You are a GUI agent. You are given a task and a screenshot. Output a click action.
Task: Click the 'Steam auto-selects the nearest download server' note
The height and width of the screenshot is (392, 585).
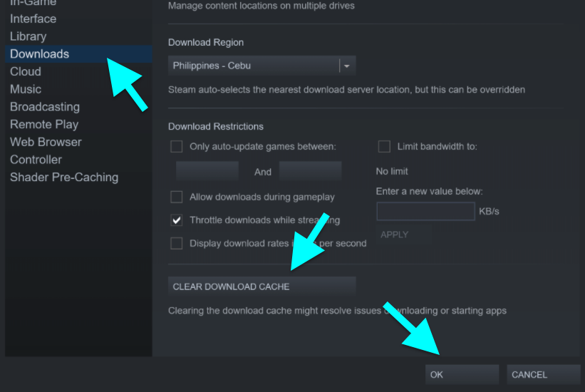346,90
